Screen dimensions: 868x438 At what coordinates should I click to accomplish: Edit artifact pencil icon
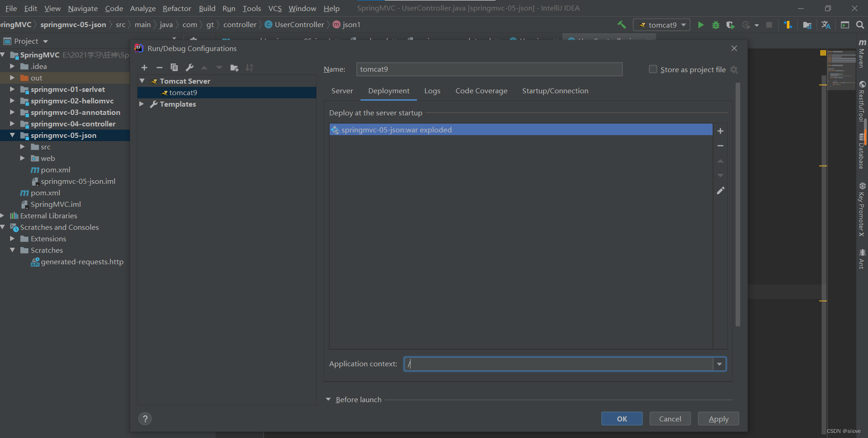[x=720, y=190]
